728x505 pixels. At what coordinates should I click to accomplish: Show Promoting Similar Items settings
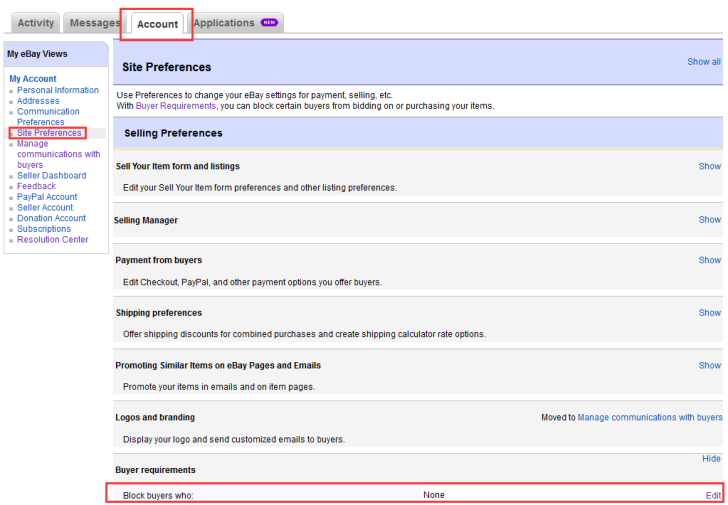point(709,366)
